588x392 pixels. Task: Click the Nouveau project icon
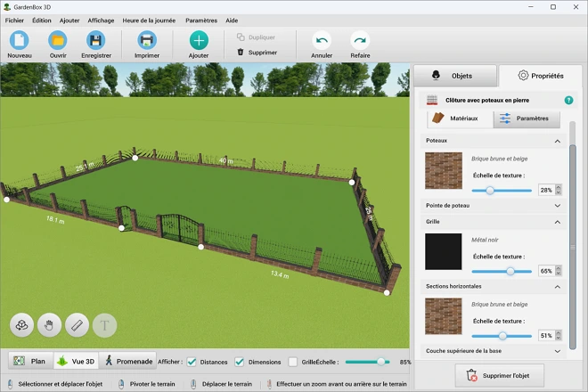tap(20, 40)
